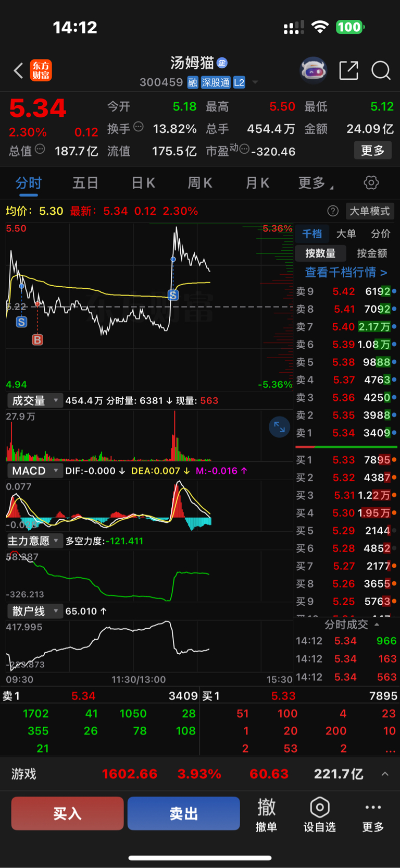The width and height of the screenshot is (400, 868).
Task: Switch to 五日 tab
Action: coord(85,183)
